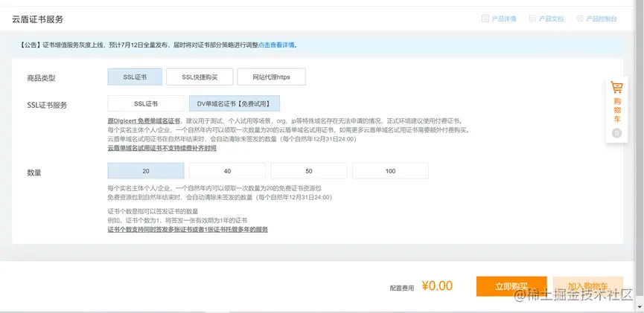Open 产品文档 link

(x=551, y=19)
